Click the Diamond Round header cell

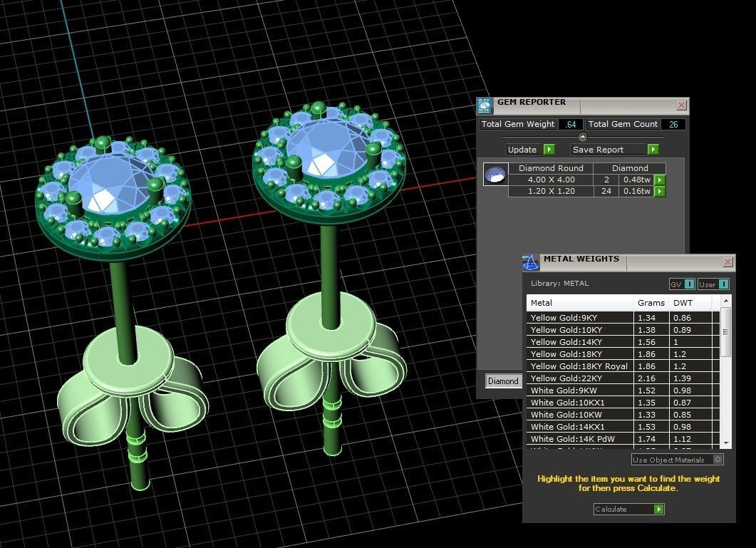(551, 168)
